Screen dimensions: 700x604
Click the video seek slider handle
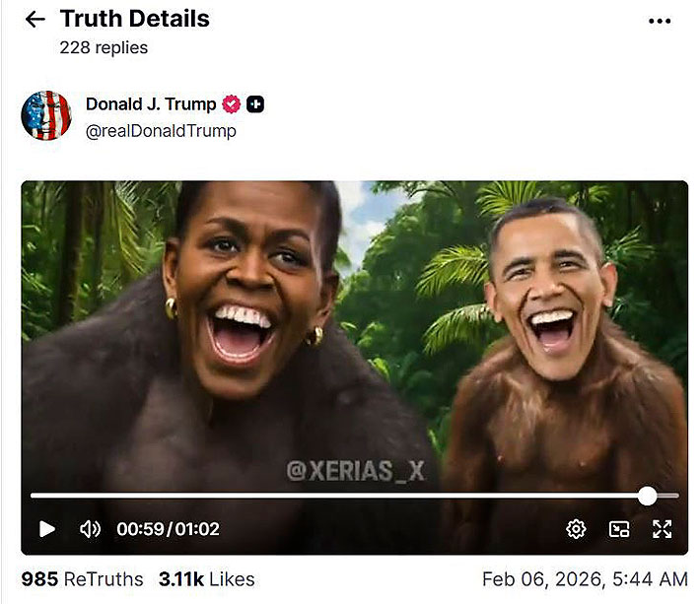click(x=647, y=496)
